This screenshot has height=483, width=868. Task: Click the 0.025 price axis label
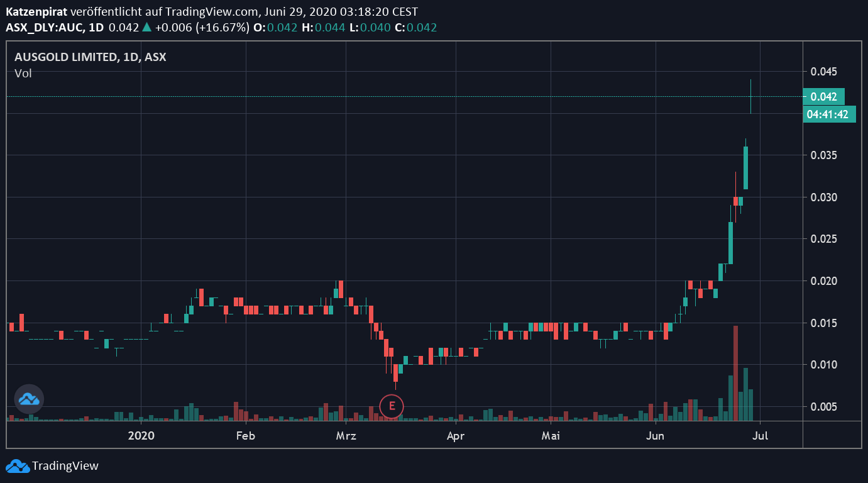click(824, 239)
